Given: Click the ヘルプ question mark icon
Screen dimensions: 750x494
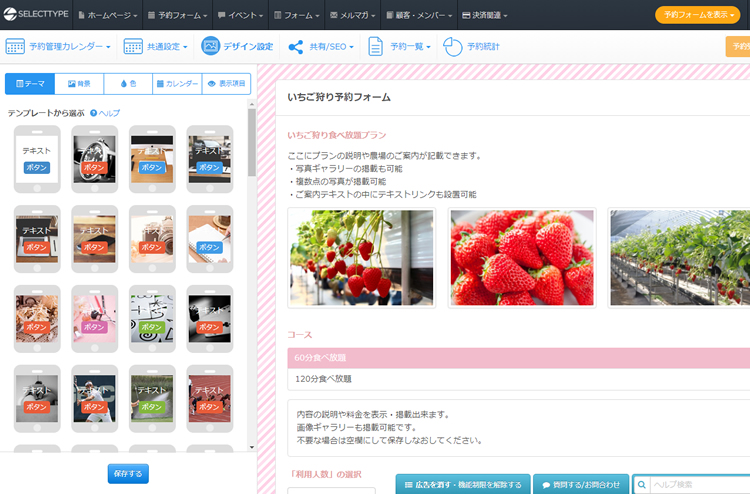Looking at the screenshot, I should (93, 113).
